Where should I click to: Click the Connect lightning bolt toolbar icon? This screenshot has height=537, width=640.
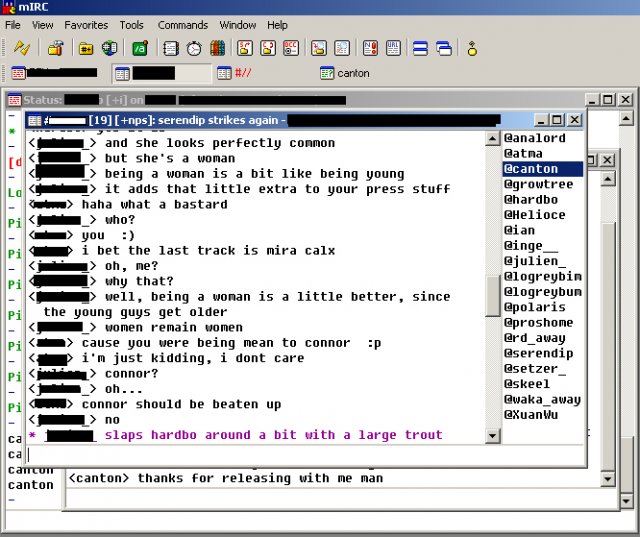tap(21, 48)
